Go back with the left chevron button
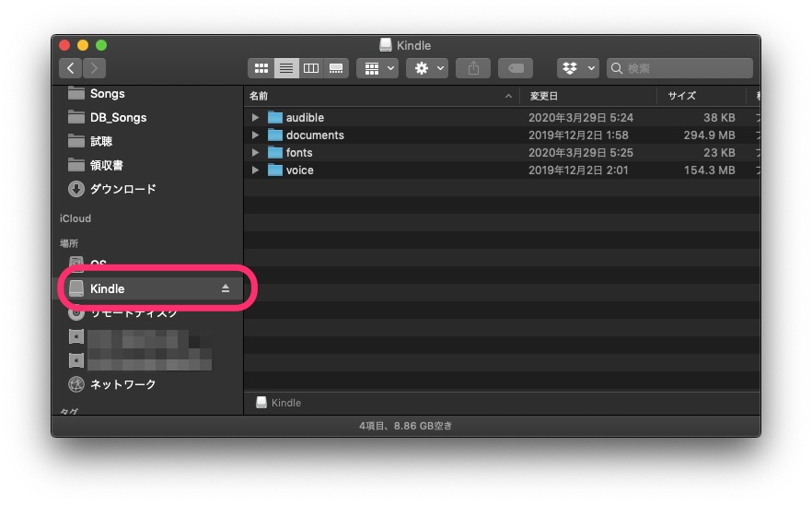Image resolution: width=812 pixels, height=505 pixels. (70, 68)
